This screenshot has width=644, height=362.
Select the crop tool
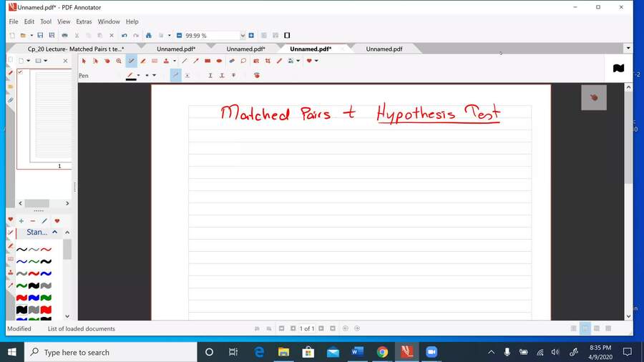click(x=268, y=61)
